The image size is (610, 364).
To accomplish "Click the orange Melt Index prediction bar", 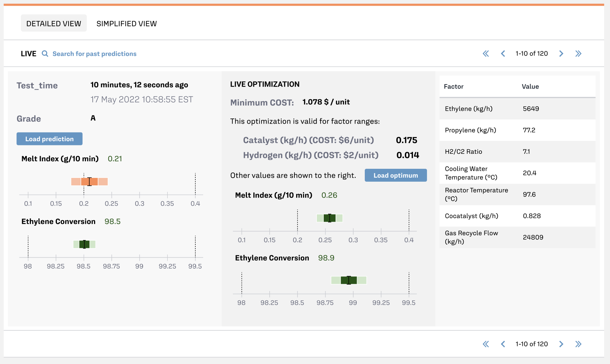I will (89, 182).
